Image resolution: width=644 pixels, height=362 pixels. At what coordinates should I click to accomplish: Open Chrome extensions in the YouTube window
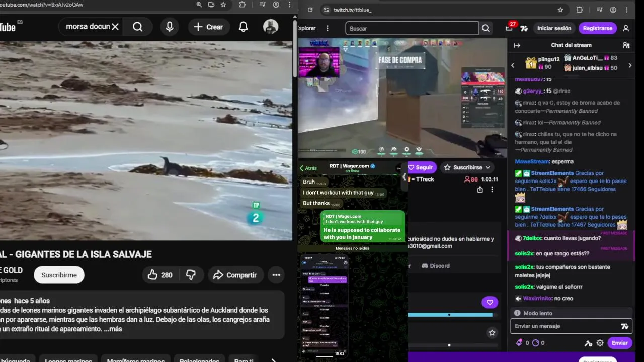(243, 5)
